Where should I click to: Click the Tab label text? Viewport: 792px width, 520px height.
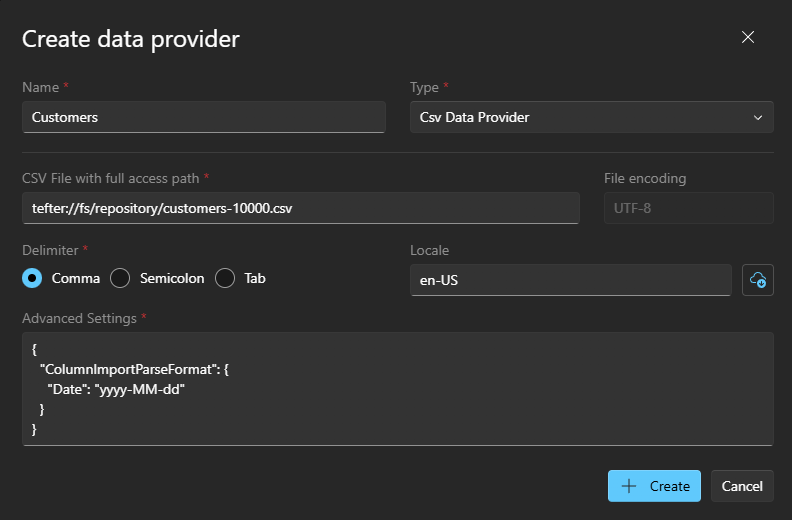(255, 278)
